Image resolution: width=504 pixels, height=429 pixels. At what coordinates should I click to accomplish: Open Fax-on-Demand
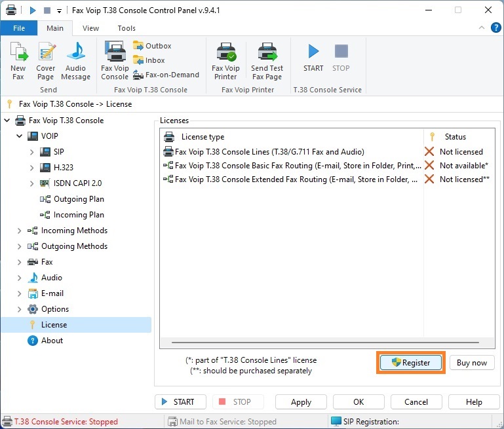click(x=166, y=75)
